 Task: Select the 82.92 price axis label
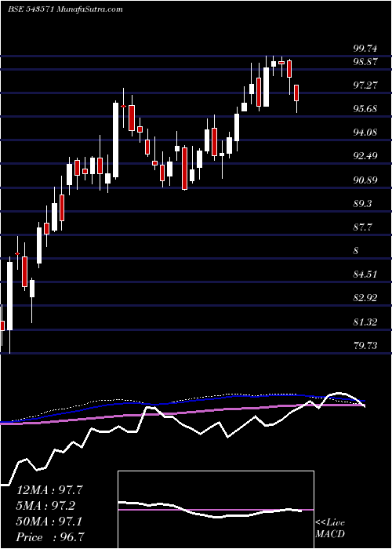pyautogui.click(x=365, y=298)
